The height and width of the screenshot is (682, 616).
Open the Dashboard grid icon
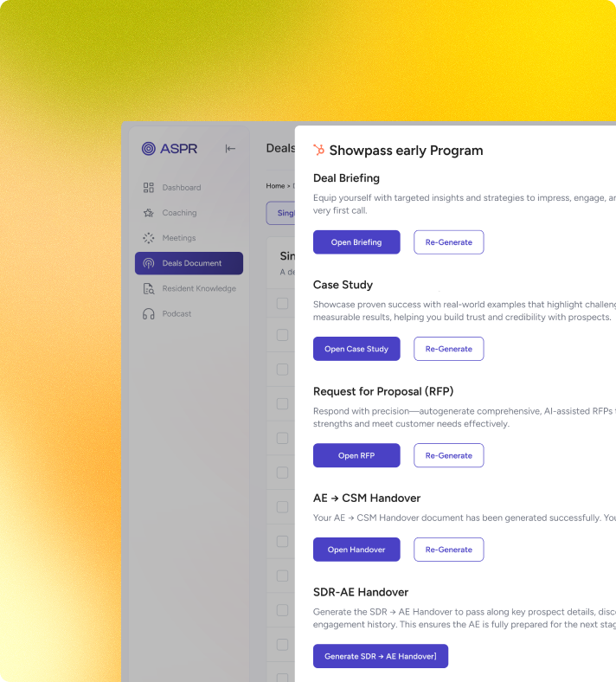[x=149, y=188]
